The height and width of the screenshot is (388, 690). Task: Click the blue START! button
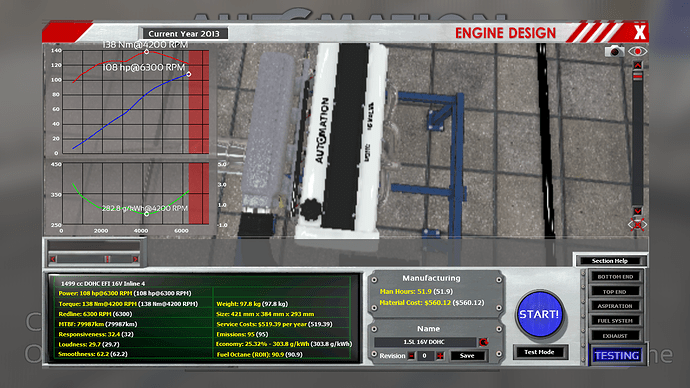[x=540, y=314]
